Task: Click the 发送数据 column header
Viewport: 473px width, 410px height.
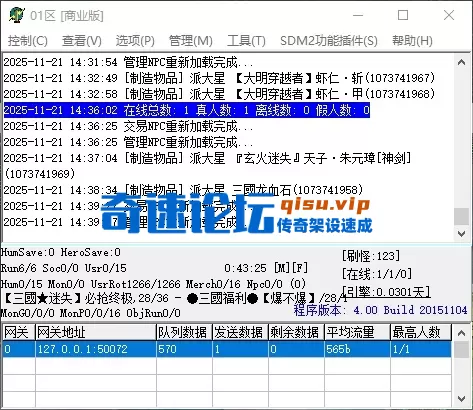Action: point(240,332)
